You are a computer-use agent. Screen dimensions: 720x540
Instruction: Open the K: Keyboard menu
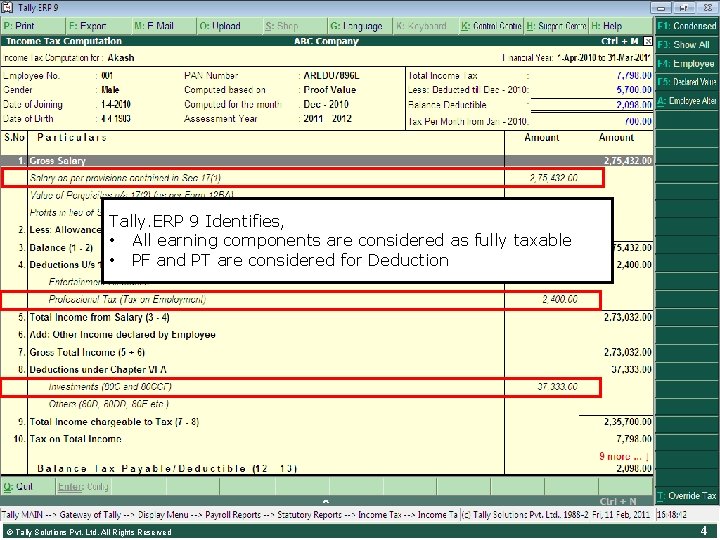pyautogui.click(x=426, y=26)
